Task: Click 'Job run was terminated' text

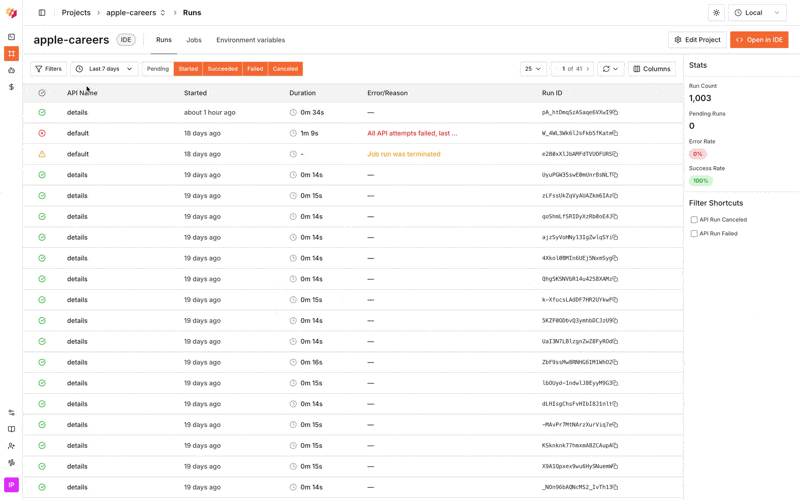Action: [x=404, y=154]
